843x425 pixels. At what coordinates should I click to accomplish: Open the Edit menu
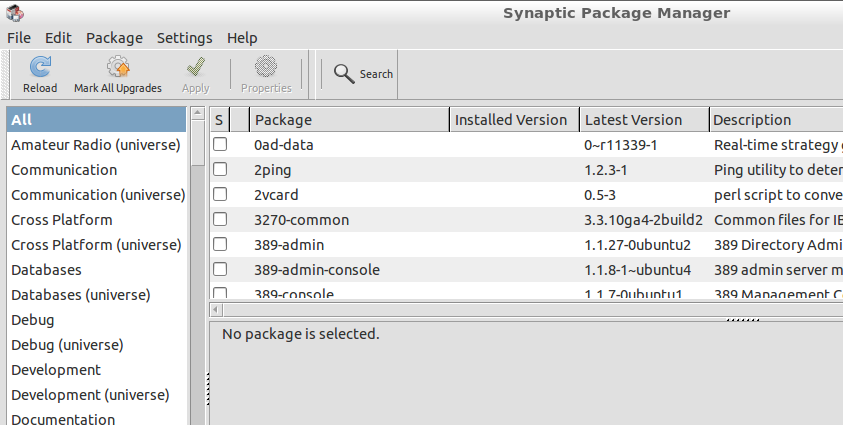click(58, 38)
